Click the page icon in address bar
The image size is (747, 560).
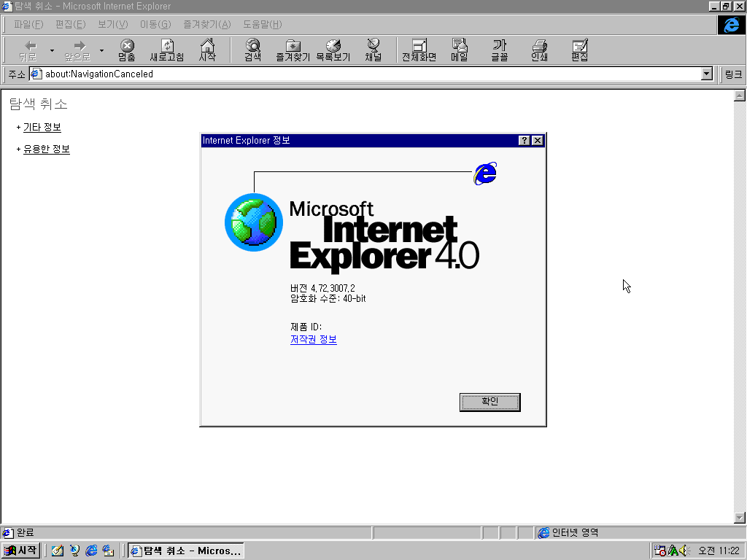pos(36,74)
